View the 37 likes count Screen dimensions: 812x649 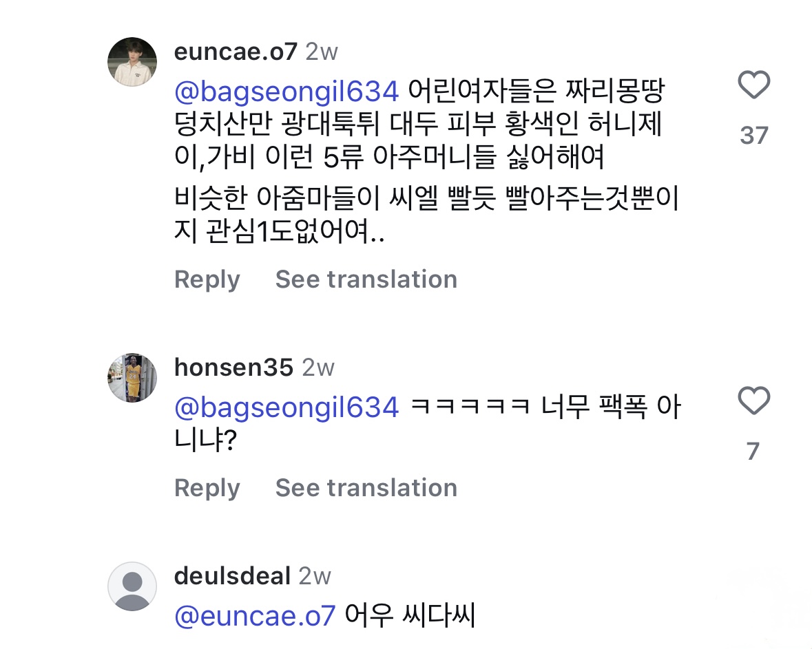(753, 136)
